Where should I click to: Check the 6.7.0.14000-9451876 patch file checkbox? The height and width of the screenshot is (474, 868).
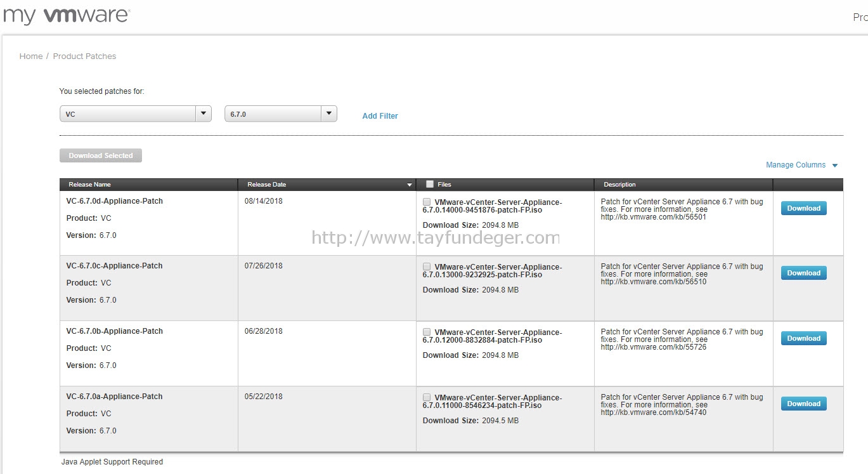click(427, 202)
